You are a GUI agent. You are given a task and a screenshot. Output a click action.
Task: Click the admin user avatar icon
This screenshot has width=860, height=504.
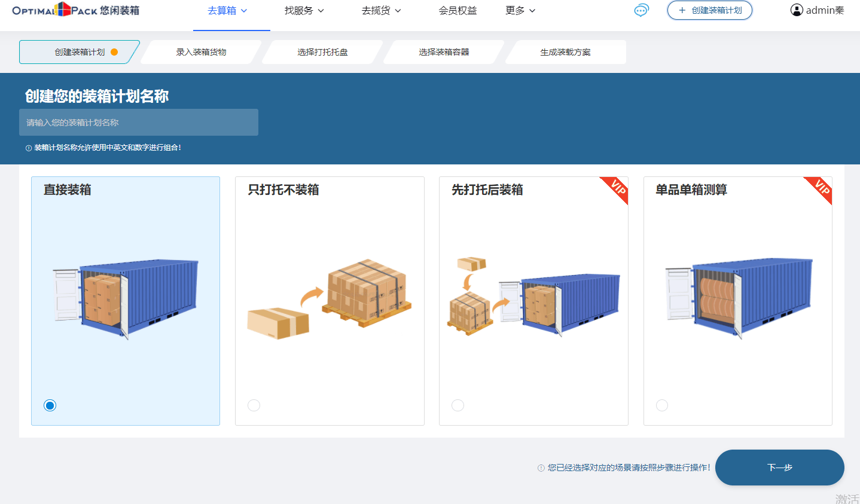click(797, 10)
